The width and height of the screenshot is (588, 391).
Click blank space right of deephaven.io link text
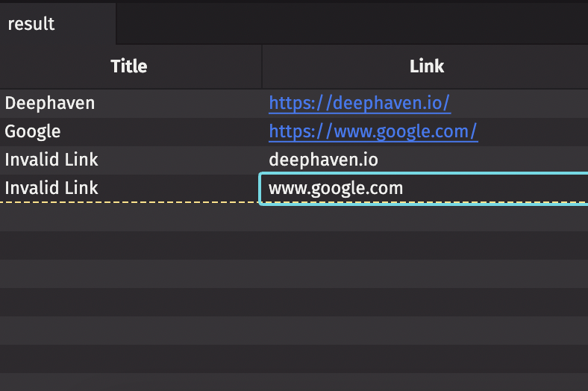pyautogui.click(x=522, y=103)
